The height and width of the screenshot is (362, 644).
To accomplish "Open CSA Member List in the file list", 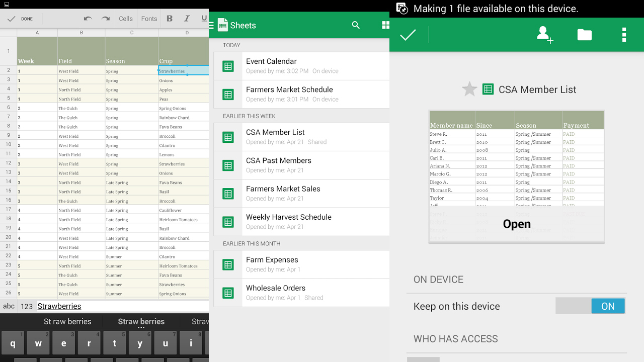I will point(302,137).
